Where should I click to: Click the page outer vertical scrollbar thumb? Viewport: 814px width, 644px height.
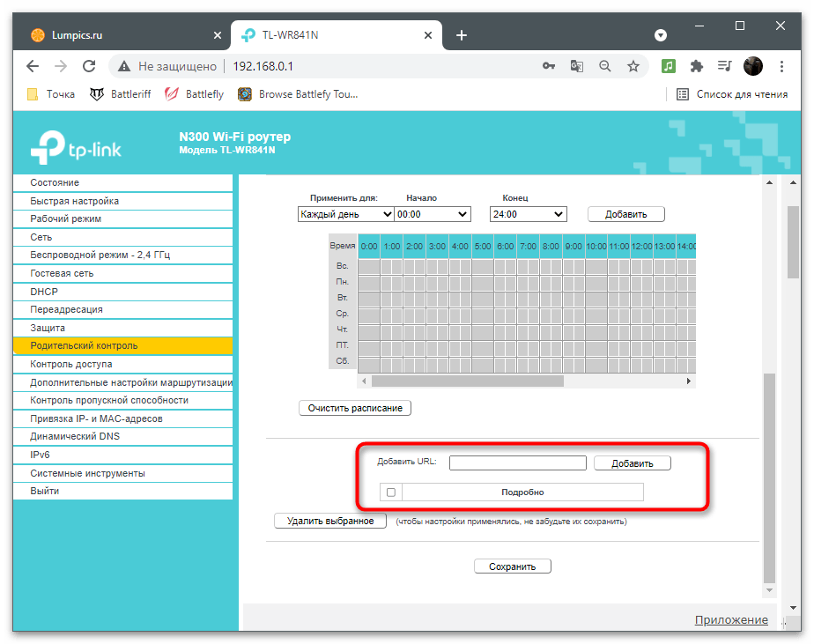(793, 242)
